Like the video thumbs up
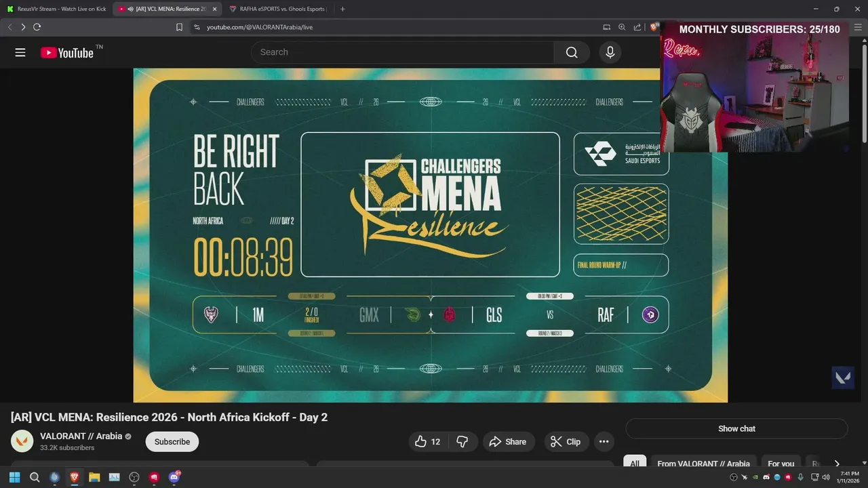Screen dimensions: 868x488 click(427, 442)
